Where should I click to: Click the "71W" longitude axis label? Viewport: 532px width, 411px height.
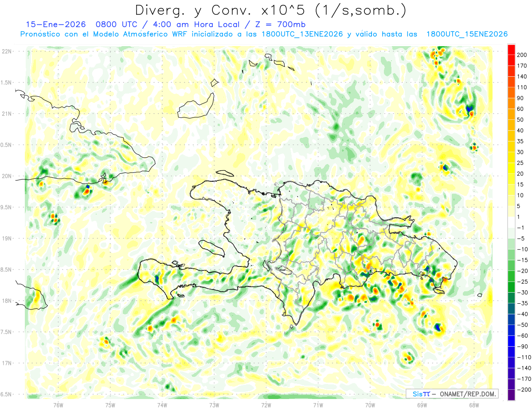tap(318, 405)
